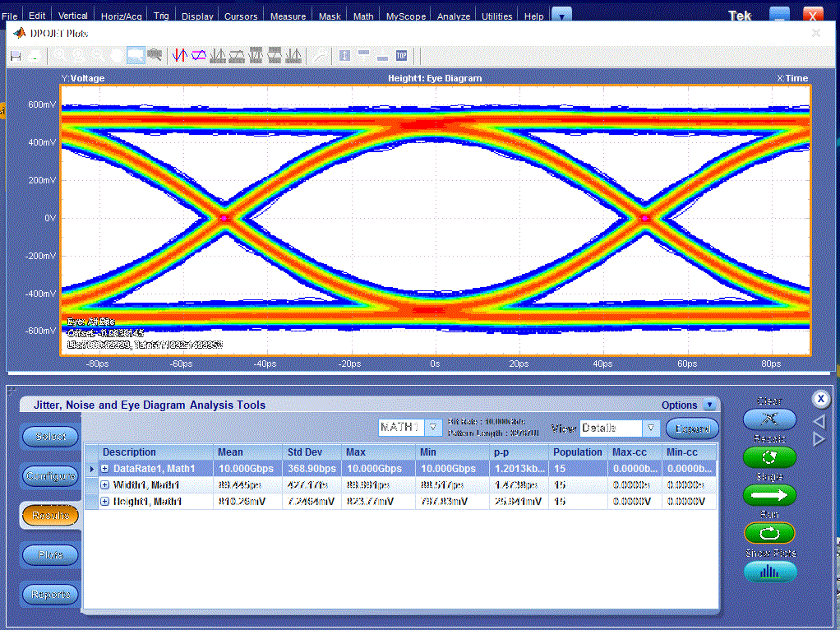Click the zoom Sync magnifier icon
The width and height of the screenshot is (840, 630).
[155, 55]
